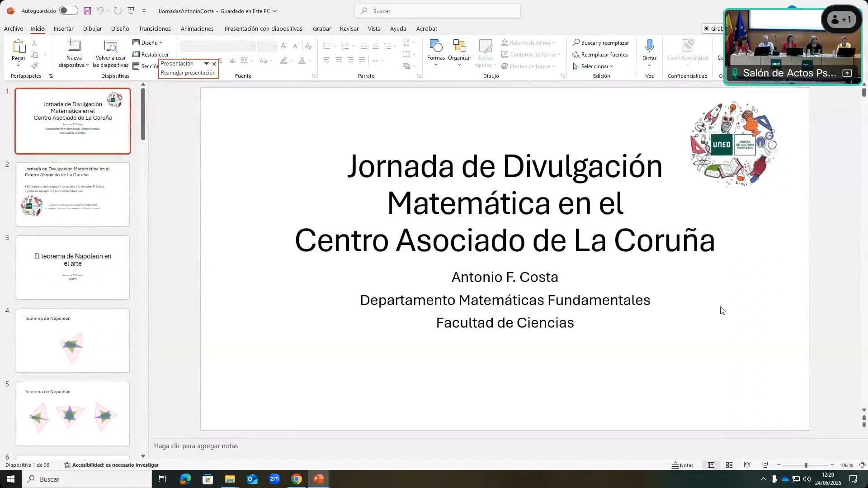
Task: Expand font color dropdown arrow
Action: click(310, 61)
